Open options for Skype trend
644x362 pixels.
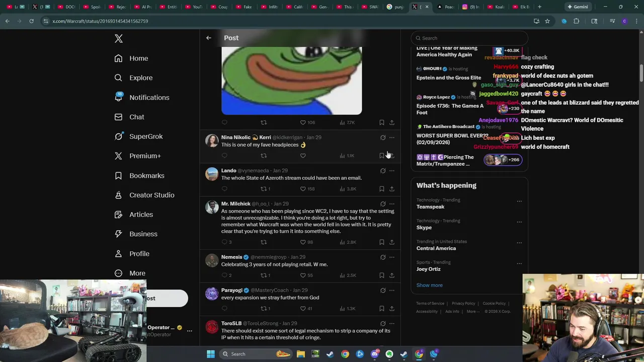[x=519, y=222]
